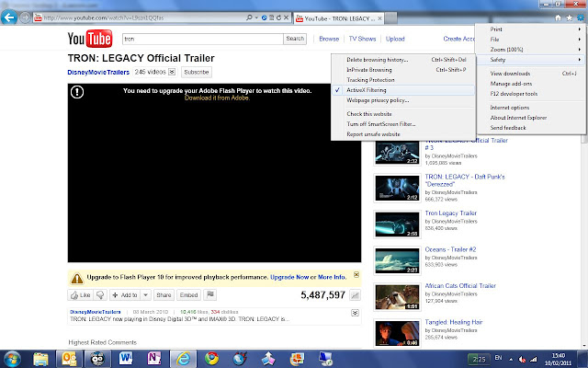Expand the File submenu

coord(531,40)
